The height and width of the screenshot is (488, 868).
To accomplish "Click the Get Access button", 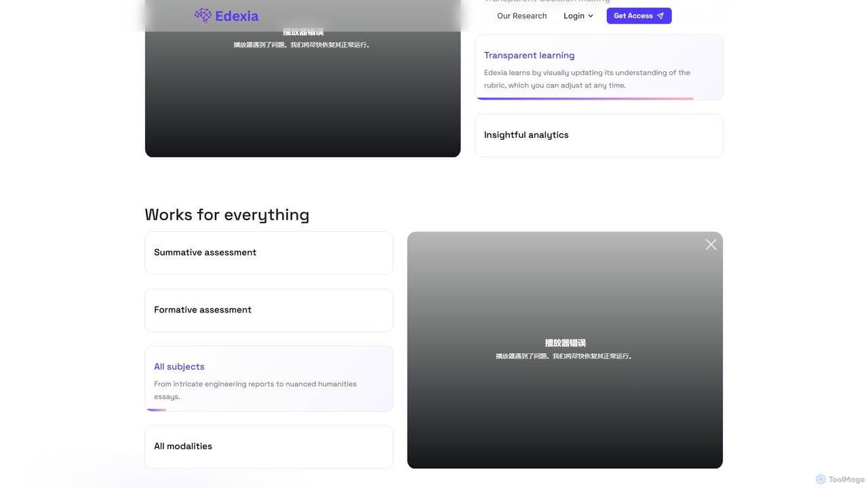I will tap(639, 16).
